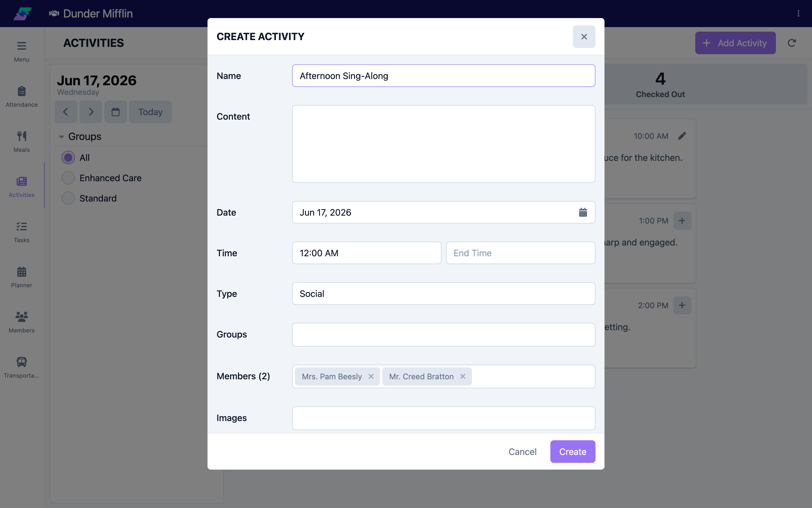Open the calendar picker in date navigation
This screenshot has height=508, width=812.
[115, 112]
